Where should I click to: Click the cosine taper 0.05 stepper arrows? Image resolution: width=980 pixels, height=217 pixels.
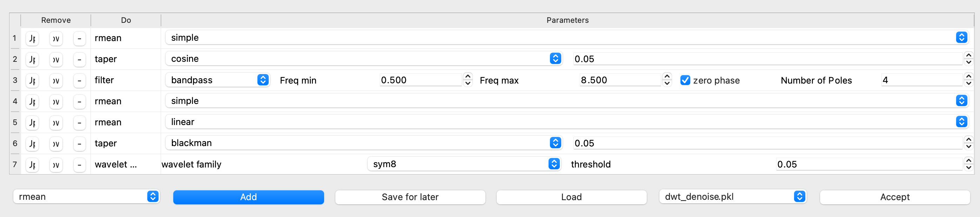(968, 59)
